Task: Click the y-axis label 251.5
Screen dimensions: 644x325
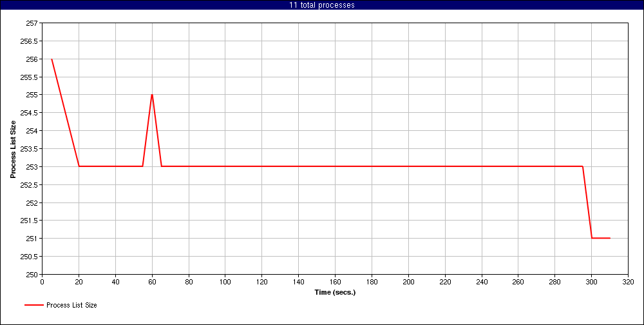Action: coord(30,221)
